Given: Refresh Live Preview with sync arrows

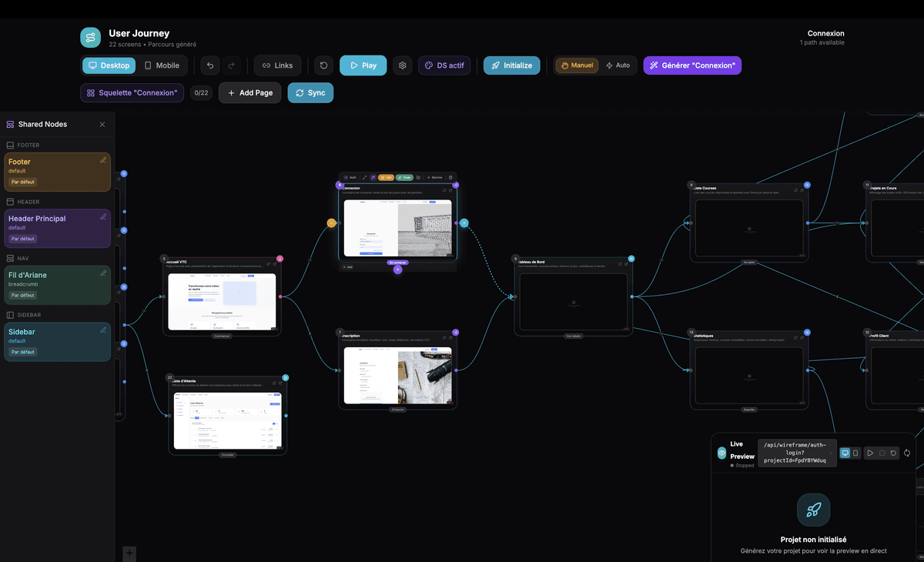Looking at the screenshot, I should [x=907, y=453].
